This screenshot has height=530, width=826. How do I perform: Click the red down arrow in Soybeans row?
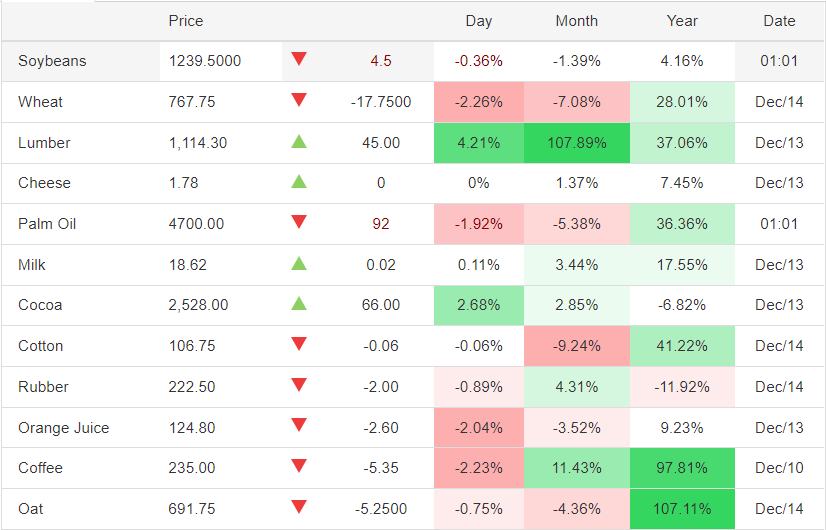pyautogui.click(x=299, y=59)
